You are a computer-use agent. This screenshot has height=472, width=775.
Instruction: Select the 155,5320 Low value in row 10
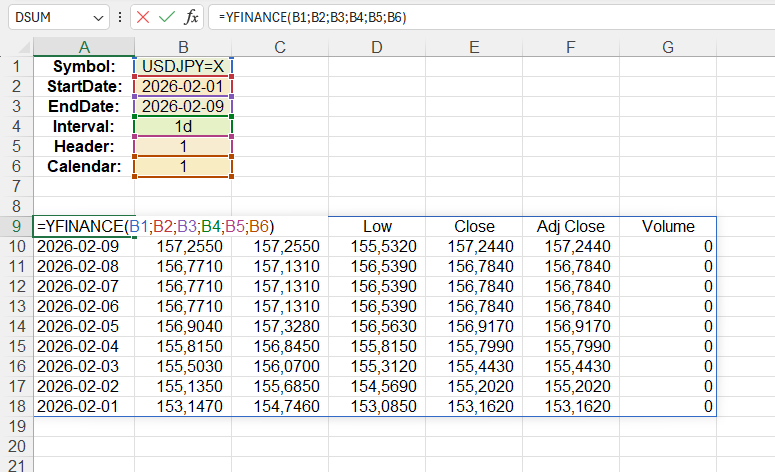coord(377,247)
